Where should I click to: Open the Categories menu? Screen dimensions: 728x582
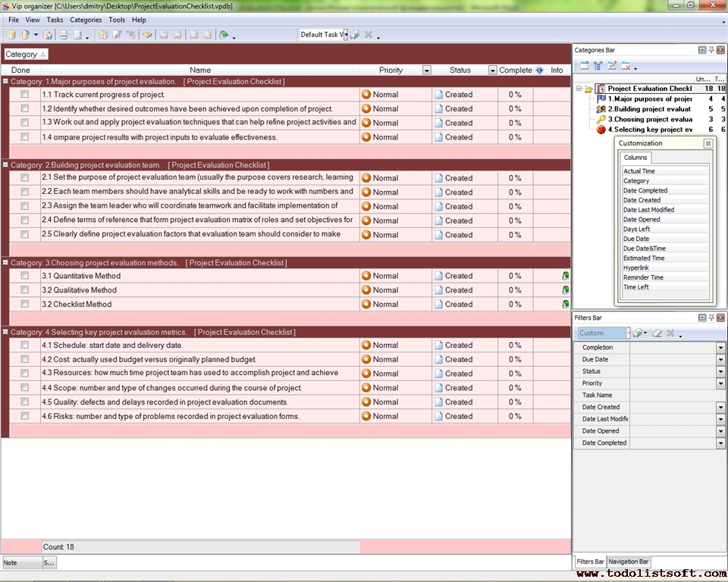tap(86, 20)
